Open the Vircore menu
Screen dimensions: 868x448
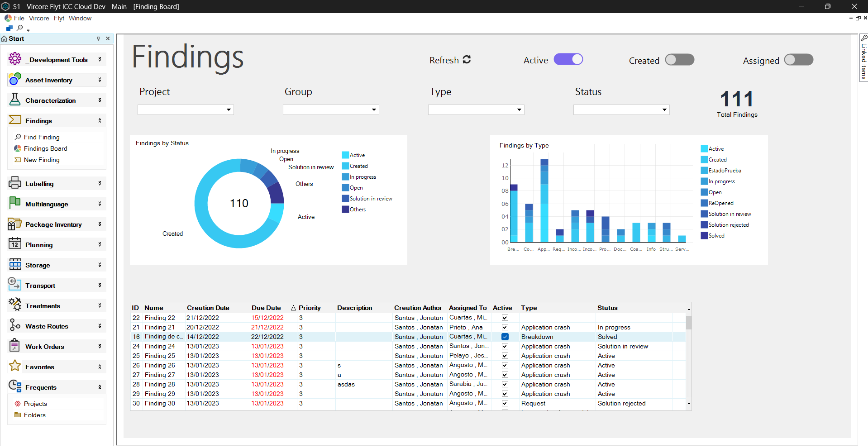click(x=39, y=18)
